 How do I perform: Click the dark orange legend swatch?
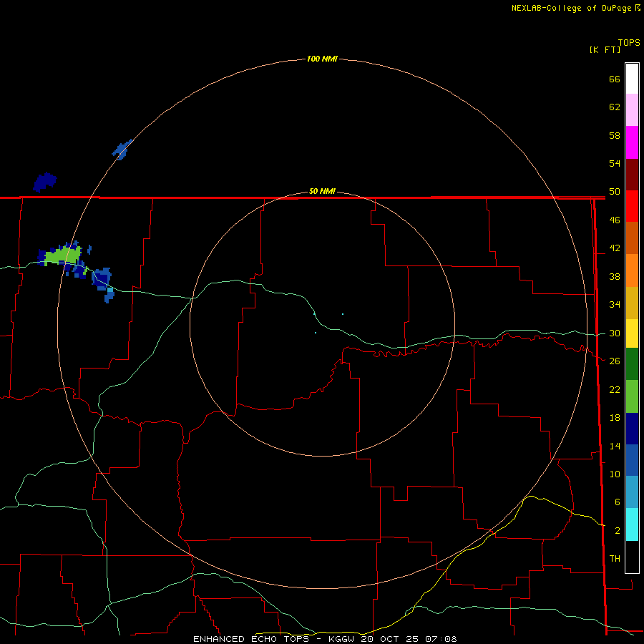(632, 238)
